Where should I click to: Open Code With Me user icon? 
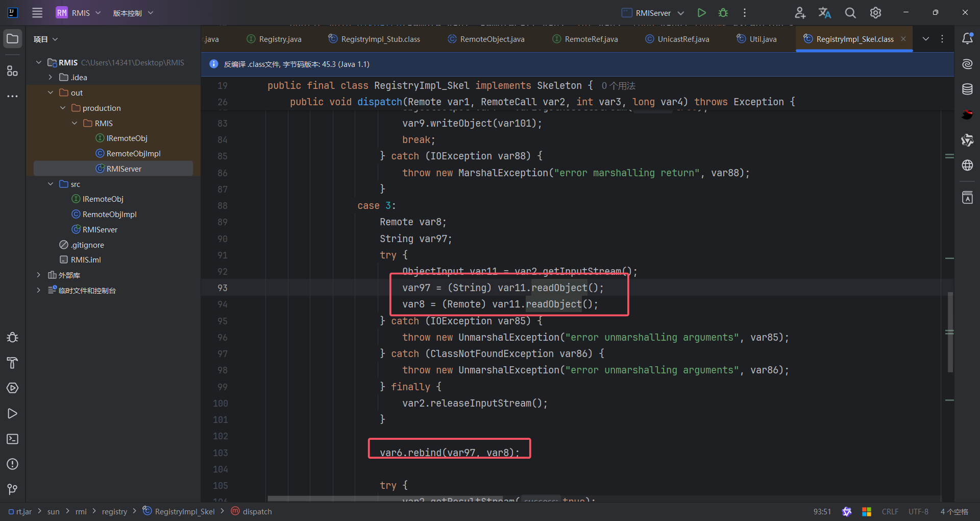[x=800, y=13]
